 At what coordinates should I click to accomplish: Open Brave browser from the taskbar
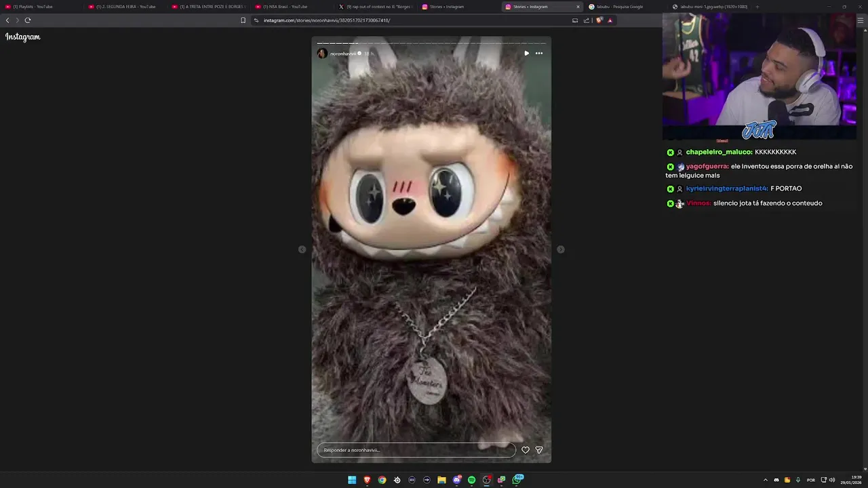click(x=367, y=480)
